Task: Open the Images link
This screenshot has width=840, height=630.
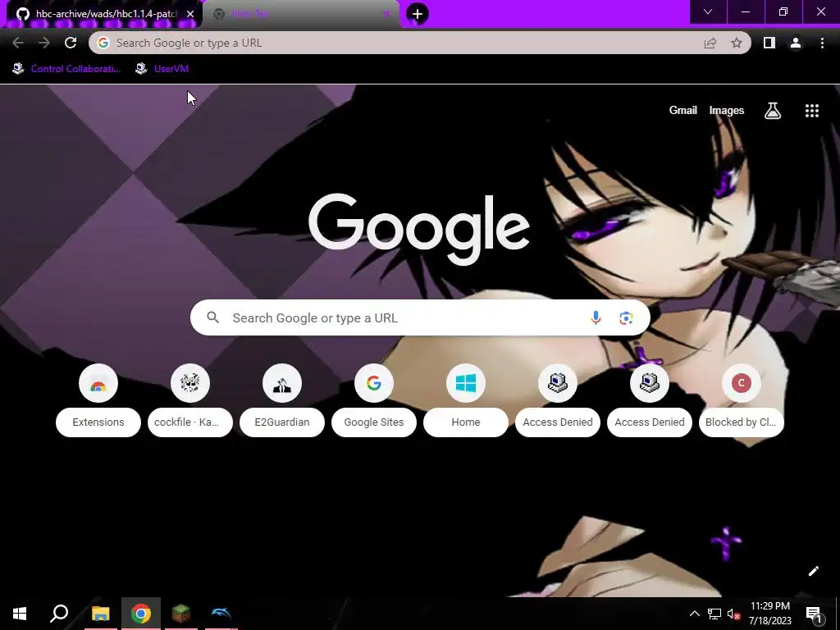Action: [x=727, y=111]
